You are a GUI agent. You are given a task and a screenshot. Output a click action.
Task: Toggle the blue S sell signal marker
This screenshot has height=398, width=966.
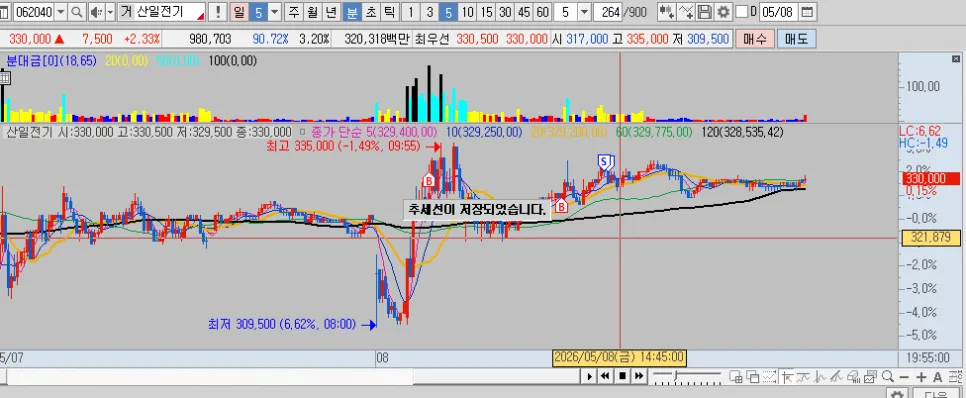pyautogui.click(x=605, y=162)
